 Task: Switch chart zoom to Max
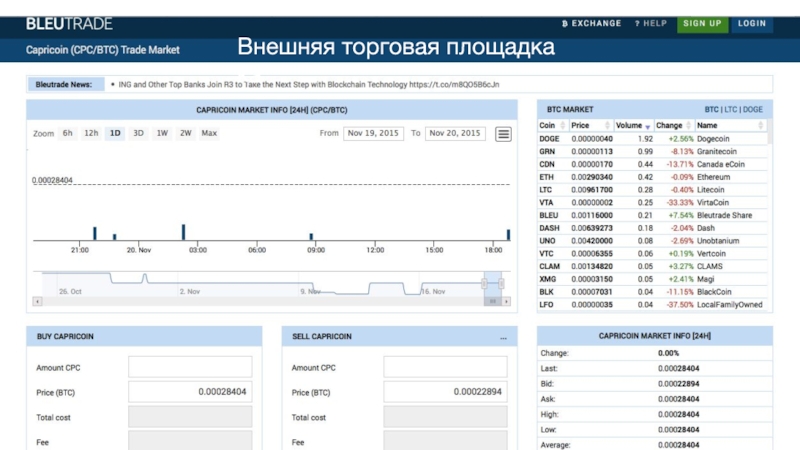point(209,133)
